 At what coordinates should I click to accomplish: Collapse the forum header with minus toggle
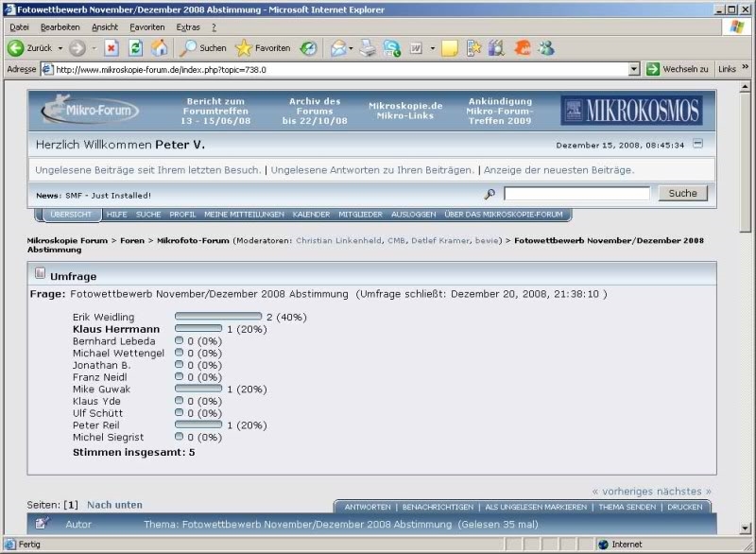(697, 144)
